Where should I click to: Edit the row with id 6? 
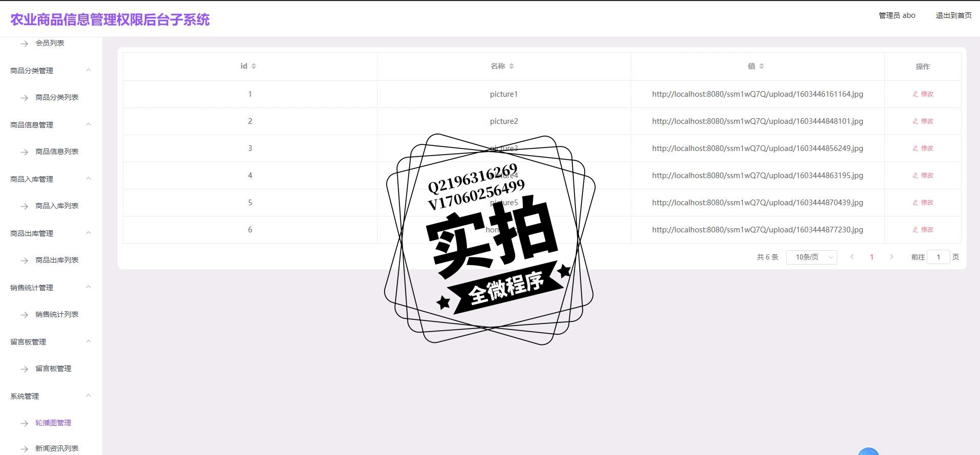coord(923,230)
